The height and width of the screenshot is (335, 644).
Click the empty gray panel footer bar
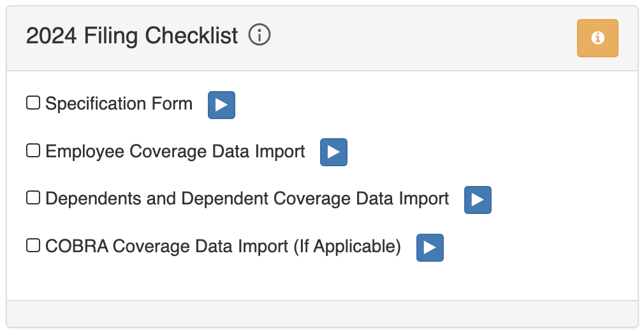(x=322, y=314)
